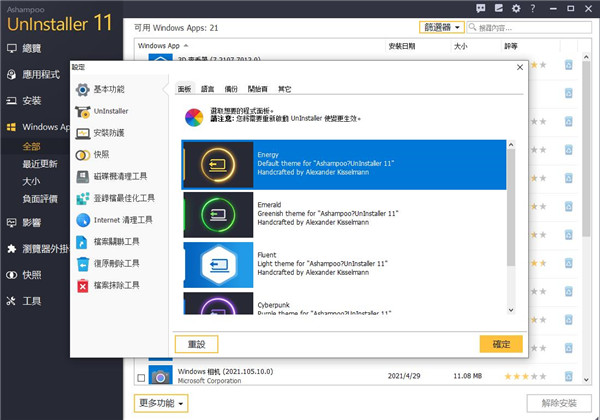Open 影響 section in main sidebar
The image size is (600, 420).
[24, 223]
